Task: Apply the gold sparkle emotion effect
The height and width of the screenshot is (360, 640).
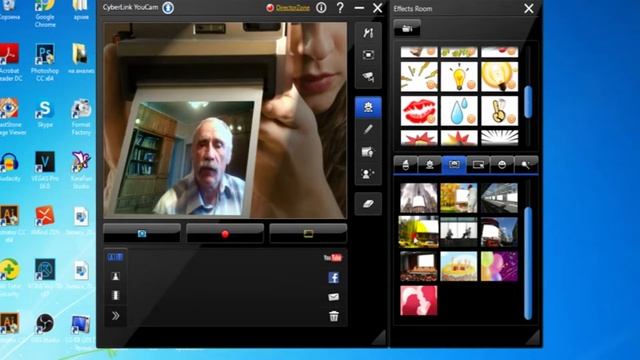Action: pos(419,77)
